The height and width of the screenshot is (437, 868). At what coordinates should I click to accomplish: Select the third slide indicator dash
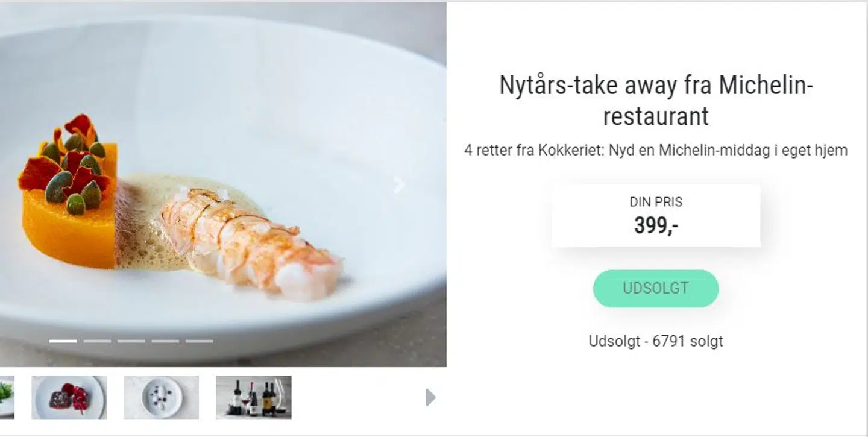click(x=131, y=341)
